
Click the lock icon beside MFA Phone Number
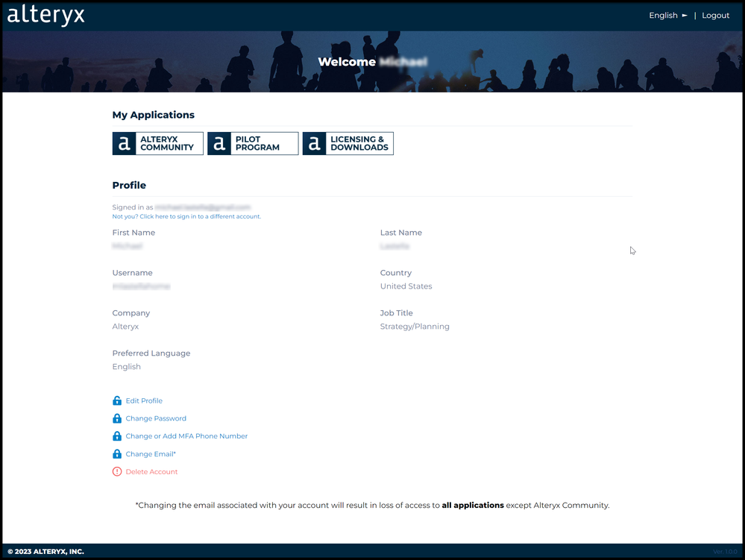pos(117,435)
